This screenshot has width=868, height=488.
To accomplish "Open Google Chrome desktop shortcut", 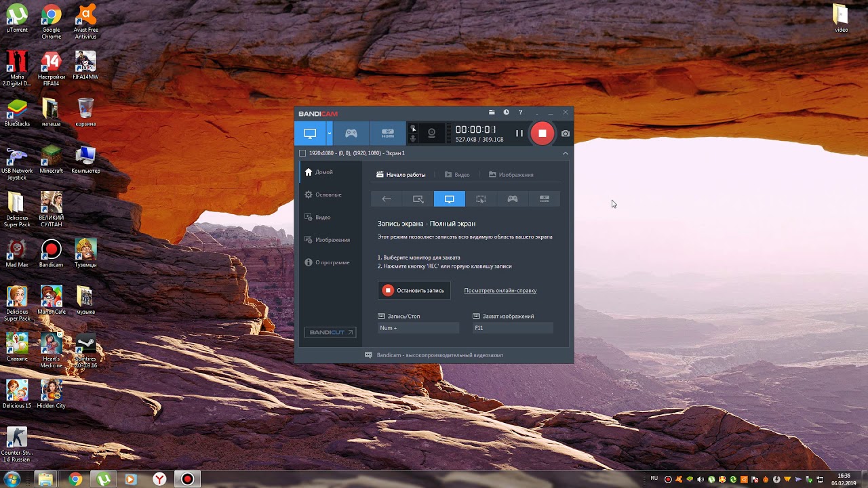I will pos(52,20).
